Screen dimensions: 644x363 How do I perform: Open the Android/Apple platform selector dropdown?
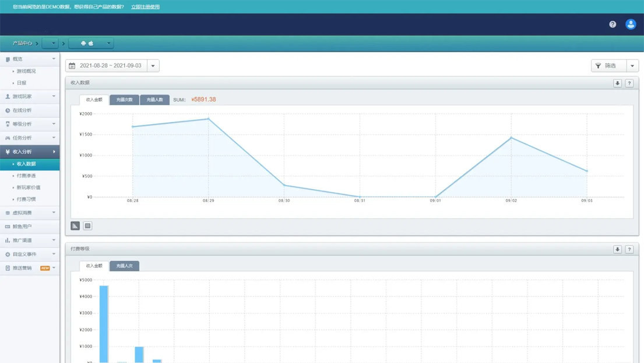click(91, 43)
